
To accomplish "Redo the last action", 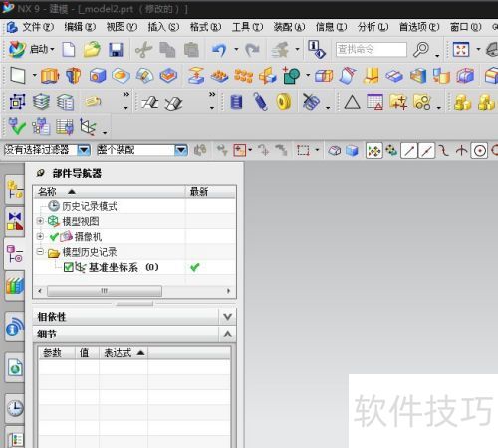I will (x=252, y=50).
